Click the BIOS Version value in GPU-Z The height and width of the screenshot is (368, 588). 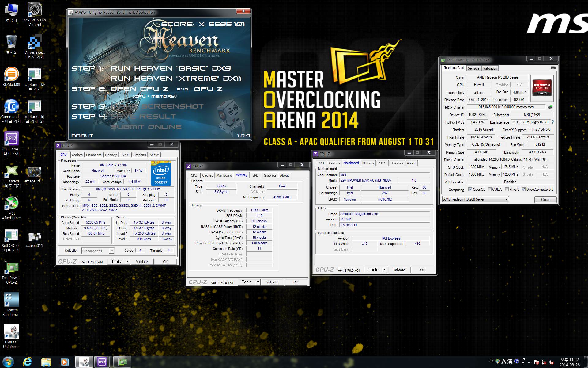[x=506, y=107]
